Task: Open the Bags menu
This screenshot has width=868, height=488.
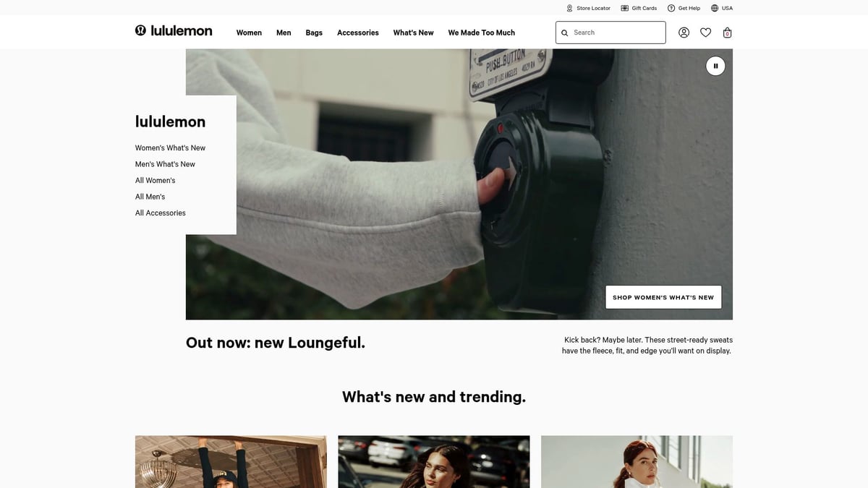Action: pos(314,33)
